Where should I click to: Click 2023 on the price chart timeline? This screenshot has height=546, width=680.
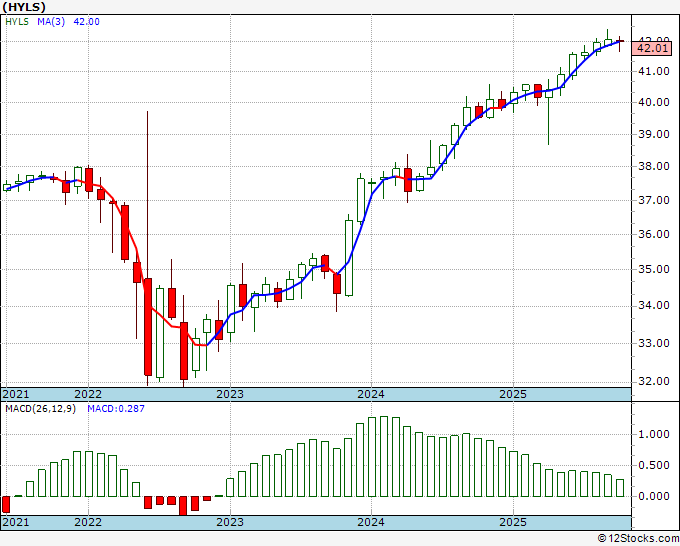click(230, 394)
